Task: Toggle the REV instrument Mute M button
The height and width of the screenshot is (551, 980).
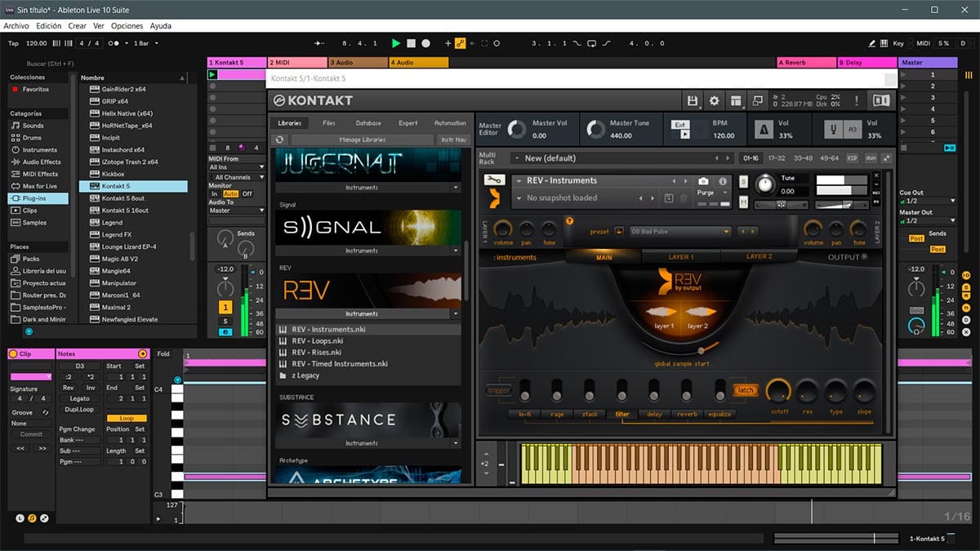Action: pyautogui.click(x=743, y=202)
